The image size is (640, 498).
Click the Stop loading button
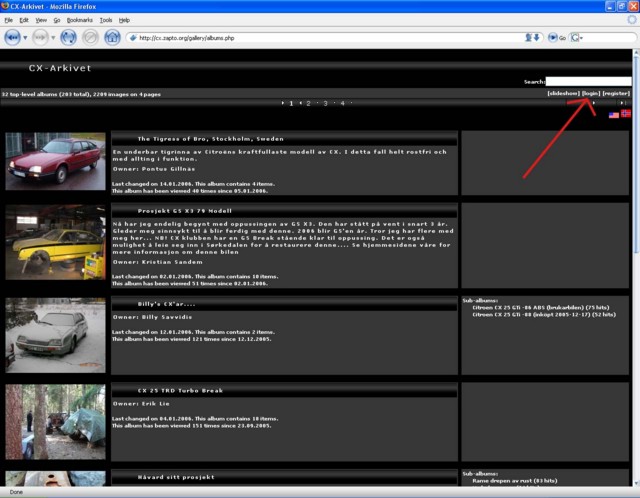pos(90,38)
